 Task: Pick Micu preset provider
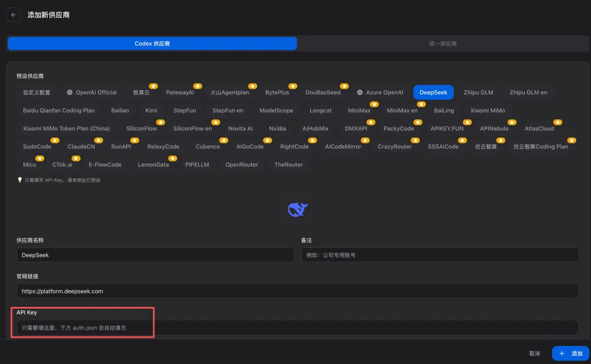30,165
